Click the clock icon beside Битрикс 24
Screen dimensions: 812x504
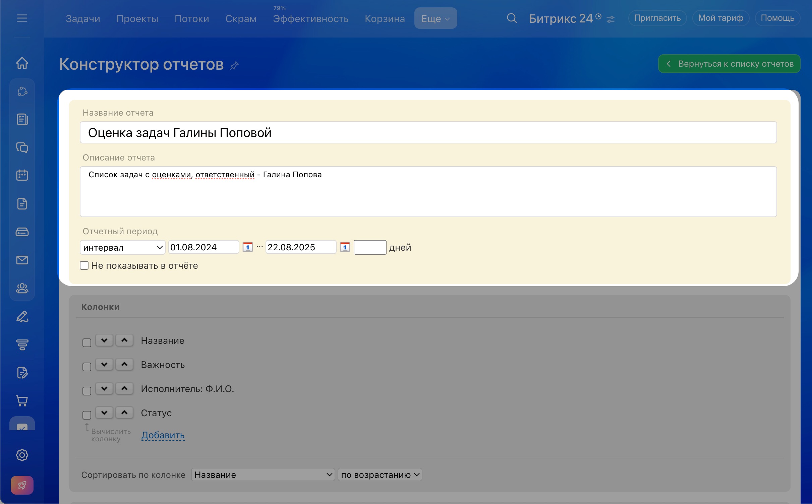598,16
